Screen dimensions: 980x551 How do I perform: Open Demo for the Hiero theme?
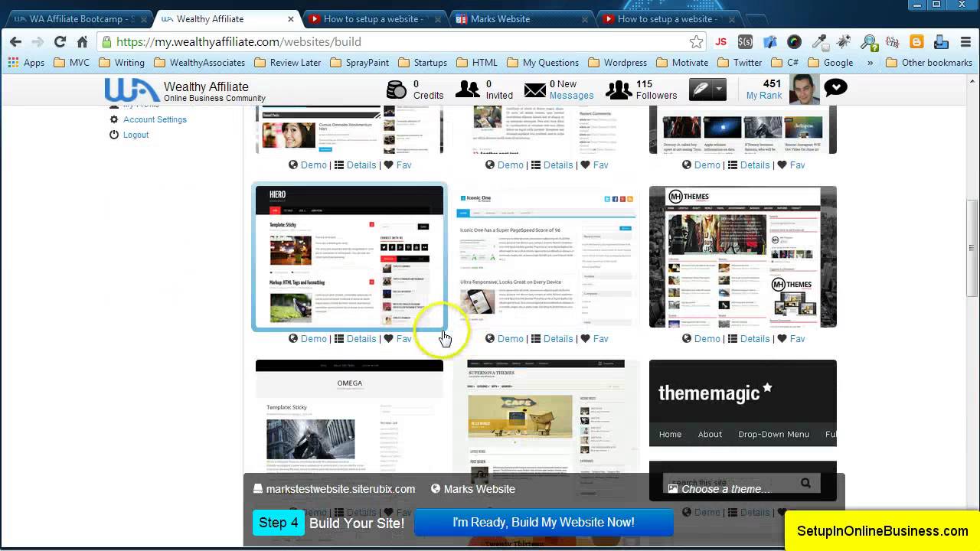coord(313,338)
